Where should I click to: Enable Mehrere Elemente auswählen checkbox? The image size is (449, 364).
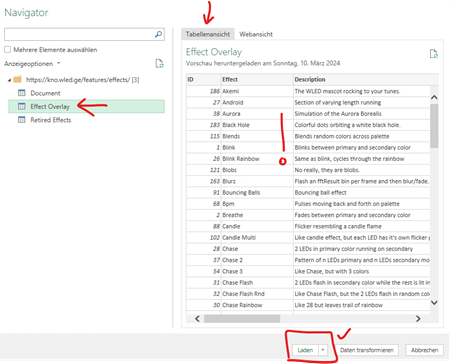click(x=7, y=50)
